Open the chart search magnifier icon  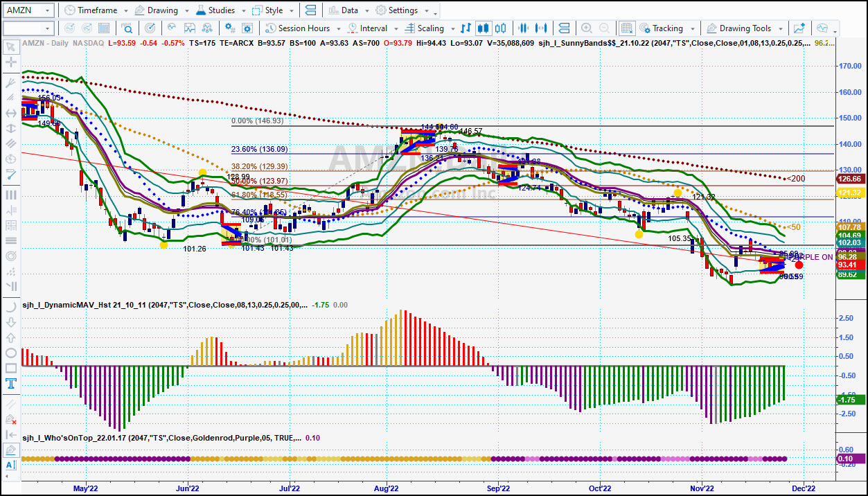click(128, 28)
